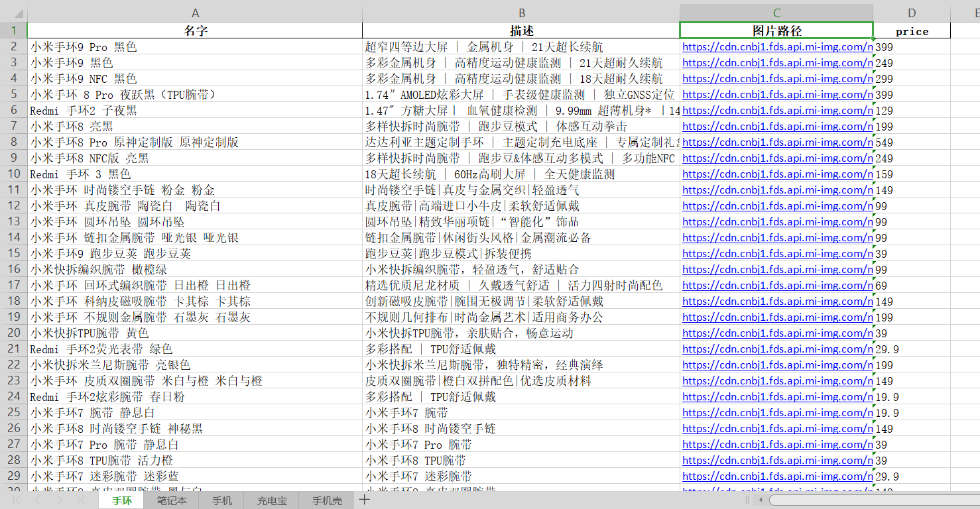Open the 笔记本 sheet tab
The height and width of the screenshot is (509, 980).
172,500
